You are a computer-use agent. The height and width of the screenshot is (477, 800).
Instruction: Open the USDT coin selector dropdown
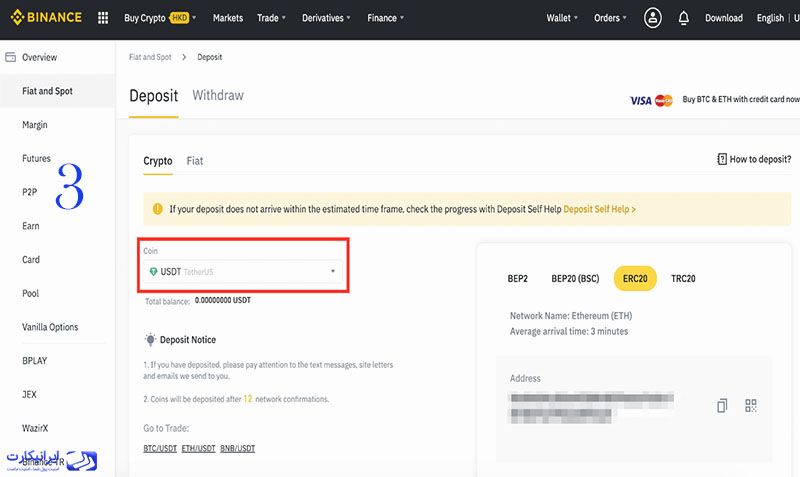(243, 271)
